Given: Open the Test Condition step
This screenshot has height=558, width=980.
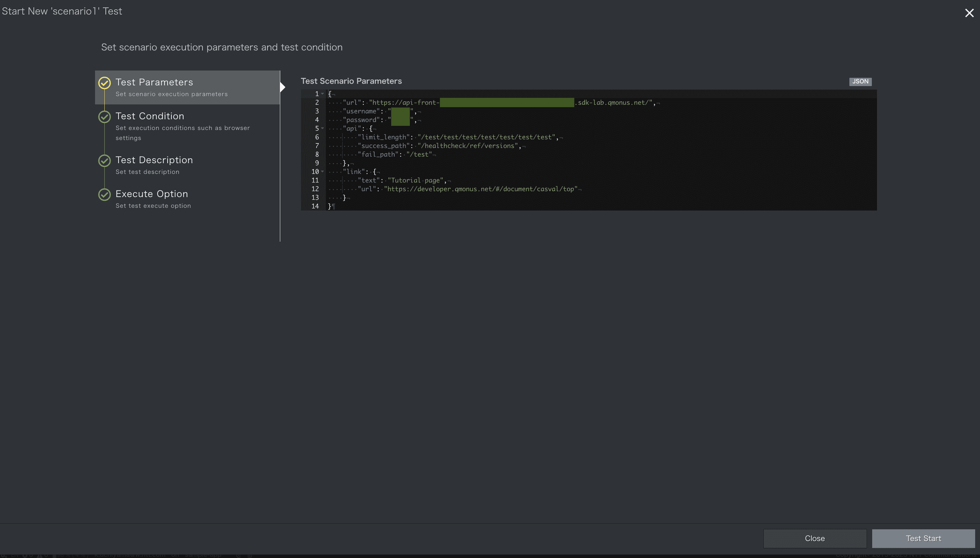Looking at the screenshot, I should [150, 116].
